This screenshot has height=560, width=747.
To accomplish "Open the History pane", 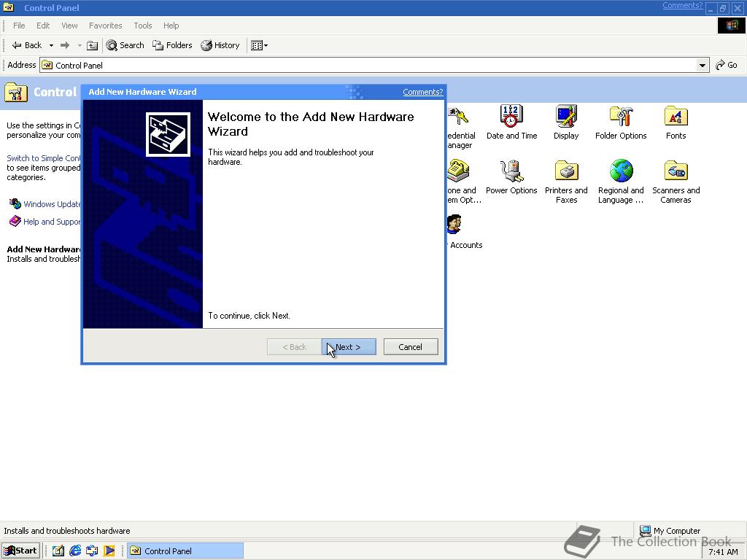I will click(220, 45).
